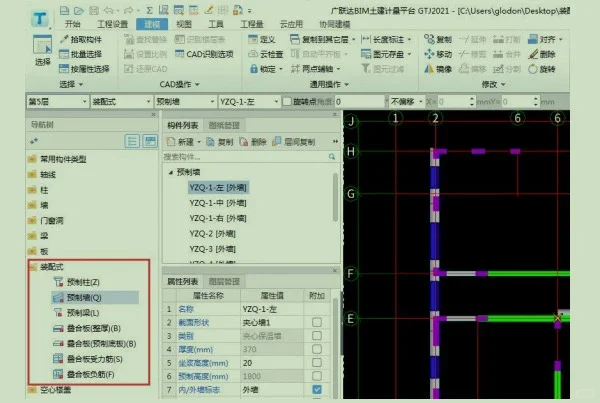Click the new file icon in quick access bar
The image size is (600, 403).
point(64,10)
